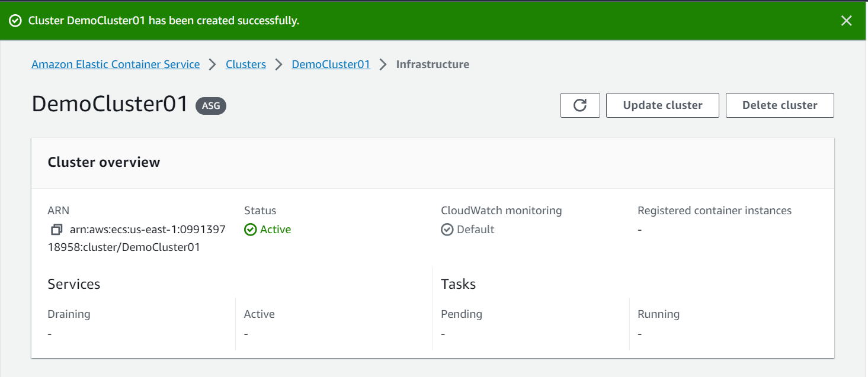Click the Services section heading

(x=74, y=284)
